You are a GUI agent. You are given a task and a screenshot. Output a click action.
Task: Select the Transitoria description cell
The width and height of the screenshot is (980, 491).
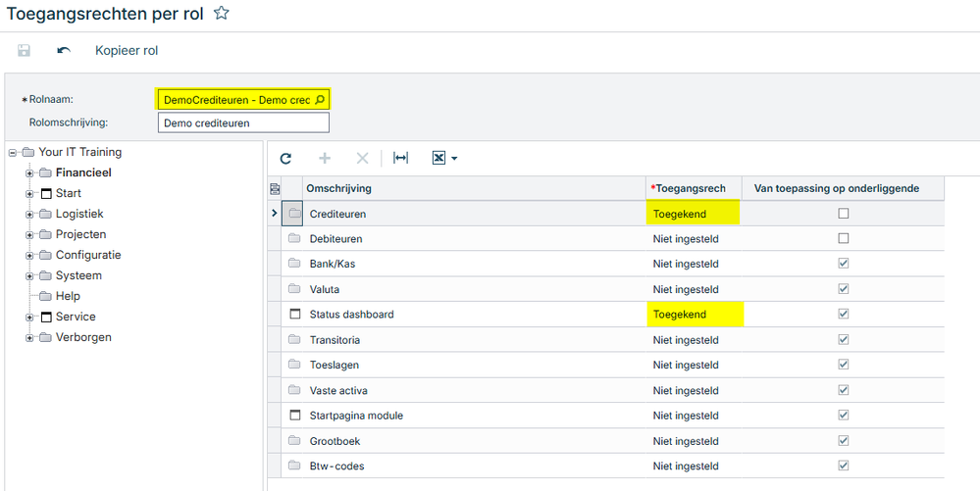[475, 340]
